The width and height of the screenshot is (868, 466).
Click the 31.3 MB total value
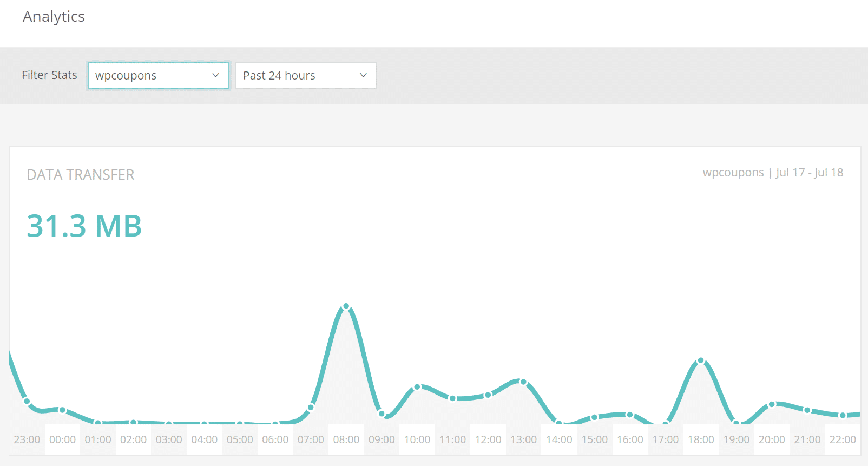(x=84, y=226)
